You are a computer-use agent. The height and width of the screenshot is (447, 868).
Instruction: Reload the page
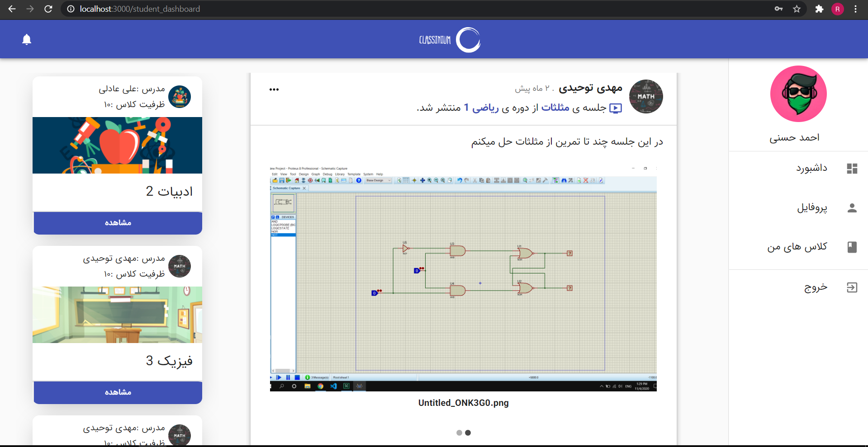coord(48,9)
